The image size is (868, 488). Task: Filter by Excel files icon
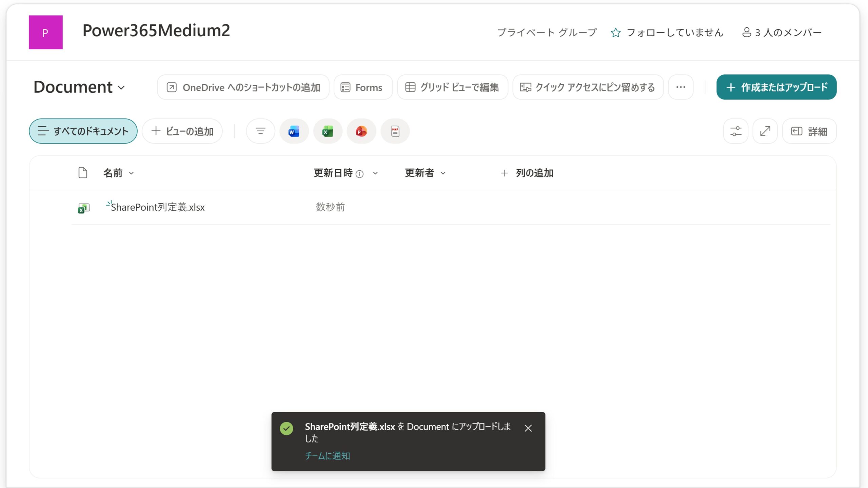328,131
